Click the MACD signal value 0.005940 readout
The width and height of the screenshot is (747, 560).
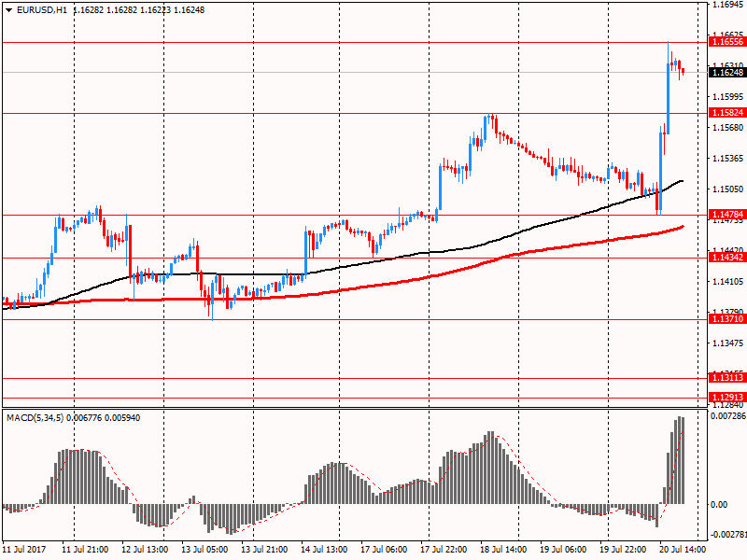[122, 418]
